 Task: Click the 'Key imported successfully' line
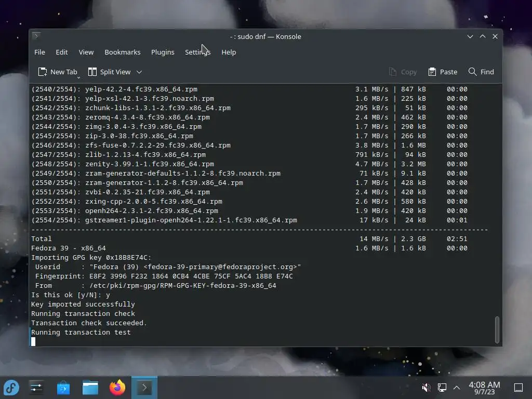click(83, 304)
